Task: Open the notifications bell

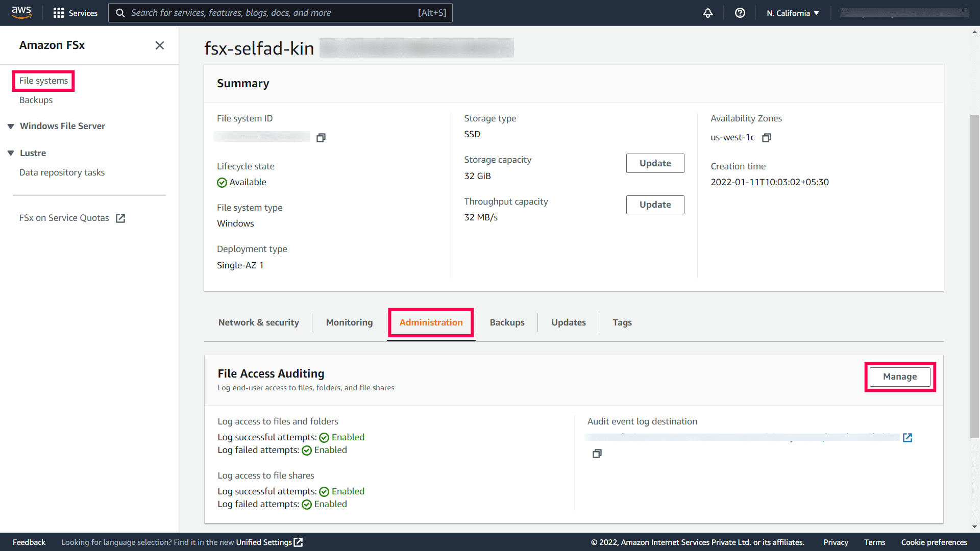Action: pos(707,13)
